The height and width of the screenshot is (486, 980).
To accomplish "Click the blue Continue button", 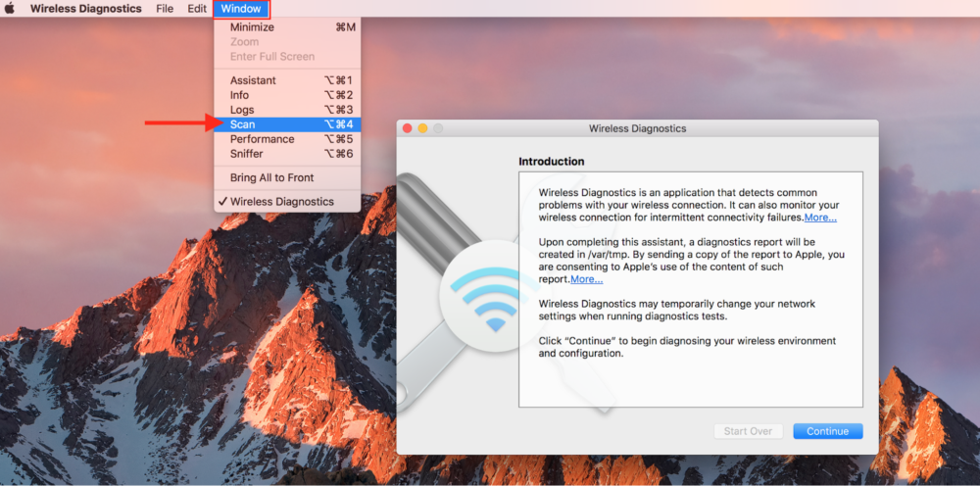I will pyautogui.click(x=828, y=431).
